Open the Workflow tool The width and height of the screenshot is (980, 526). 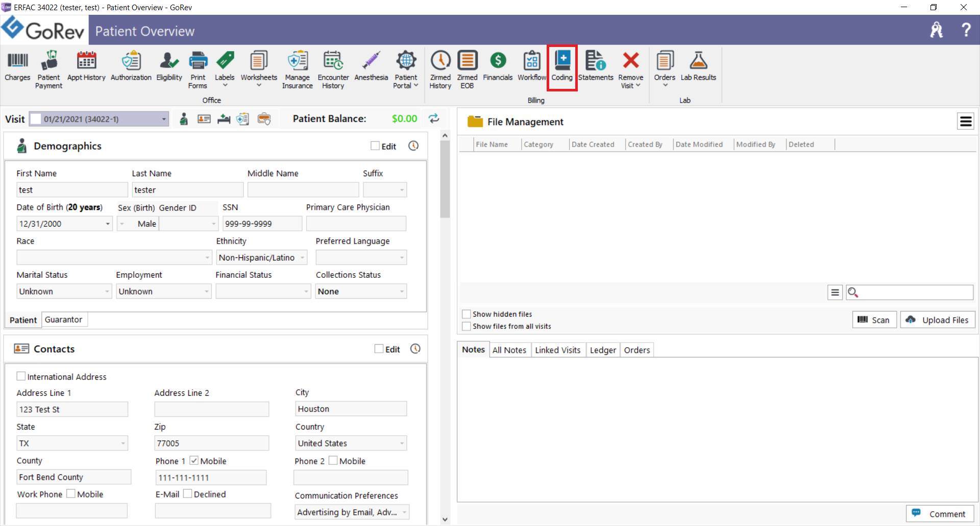pos(532,66)
